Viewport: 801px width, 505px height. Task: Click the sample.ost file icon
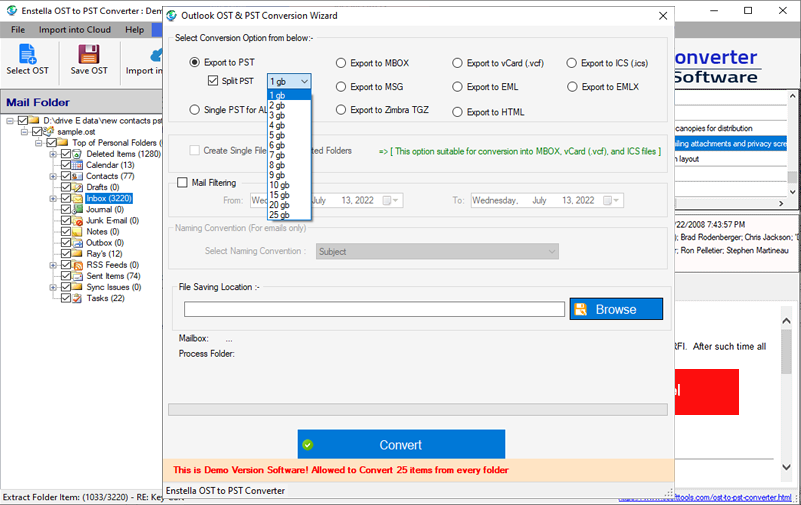[49, 131]
